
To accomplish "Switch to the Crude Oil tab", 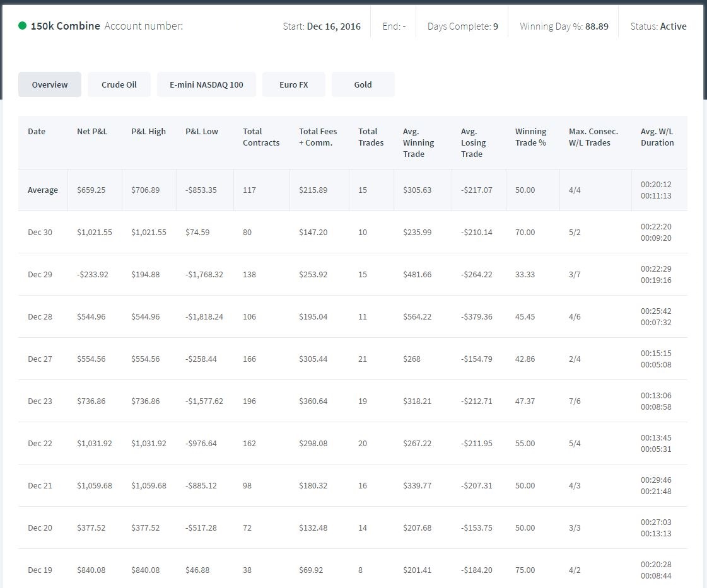I will pos(119,84).
